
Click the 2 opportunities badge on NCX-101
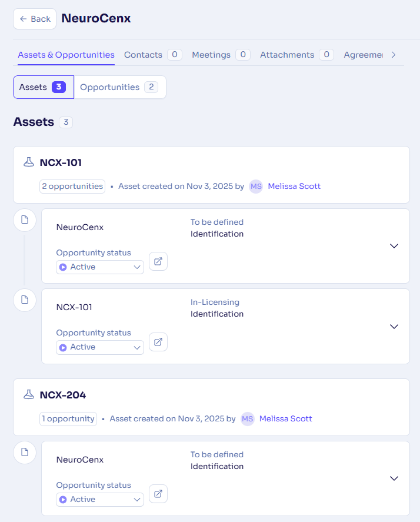pyautogui.click(x=72, y=186)
